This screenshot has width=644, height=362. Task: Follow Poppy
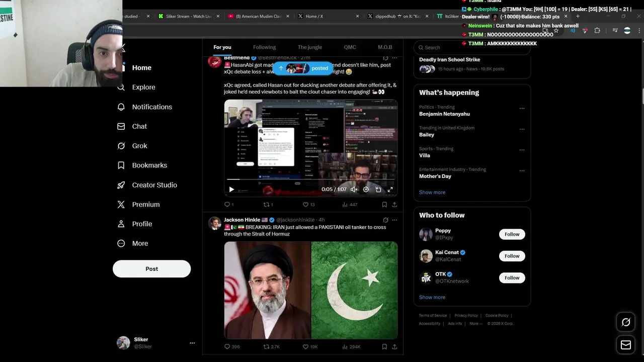click(512, 234)
